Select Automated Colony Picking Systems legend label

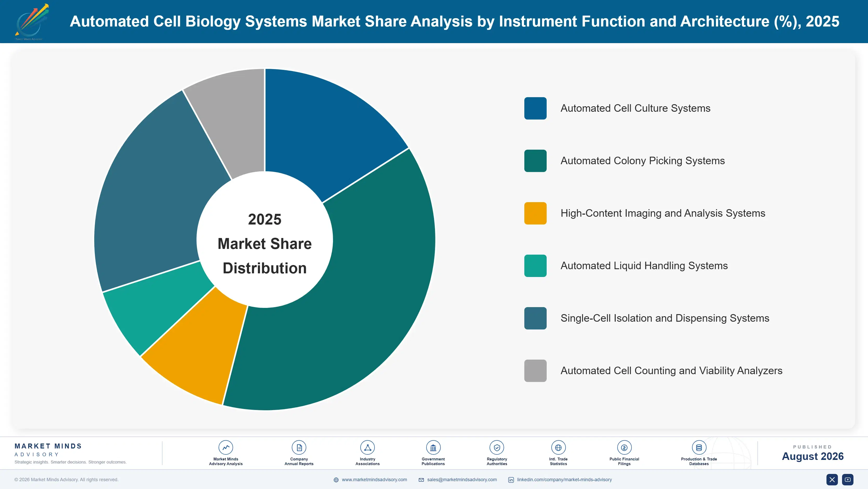coord(643,161)
